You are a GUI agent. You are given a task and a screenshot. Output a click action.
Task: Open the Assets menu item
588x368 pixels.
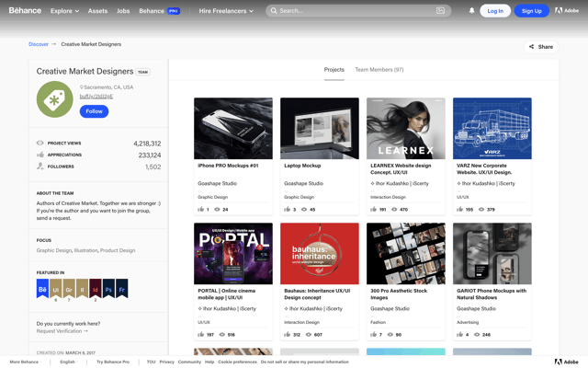[x=97, y=11]
